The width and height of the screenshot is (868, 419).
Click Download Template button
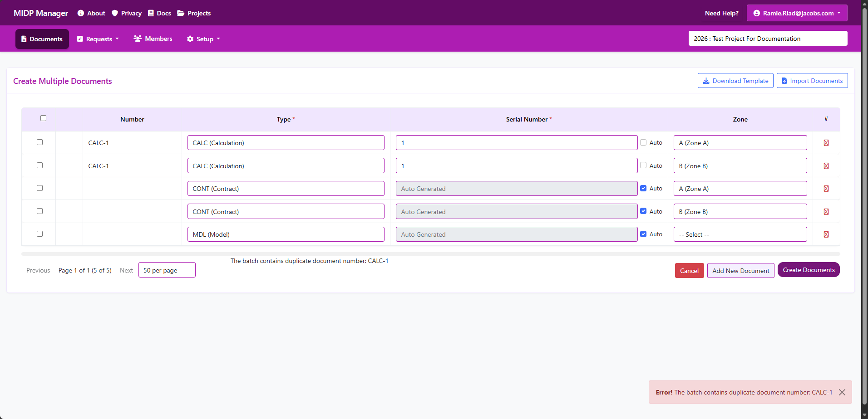click(735, 81)
